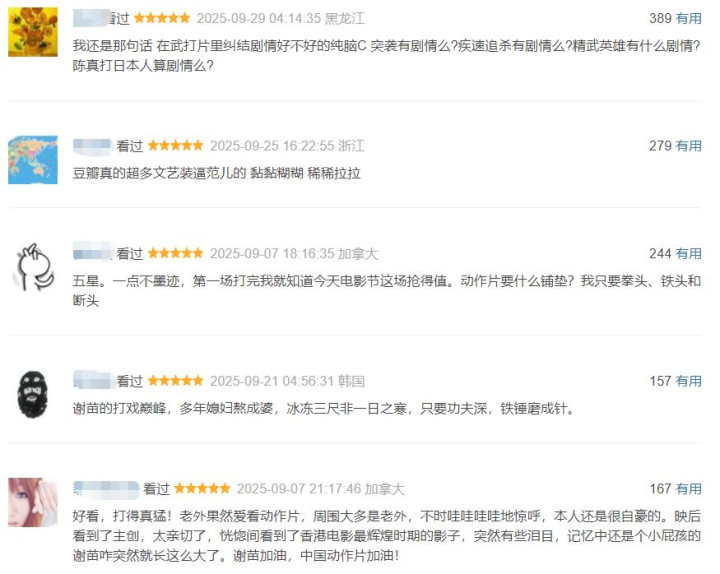Open the sunflower painting avatar profile

33,32
